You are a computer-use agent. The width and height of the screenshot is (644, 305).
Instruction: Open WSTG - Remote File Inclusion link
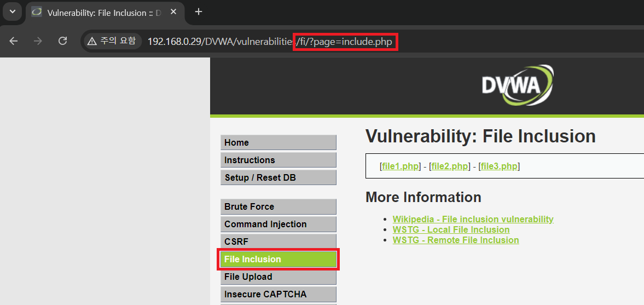tap(455, 240)
